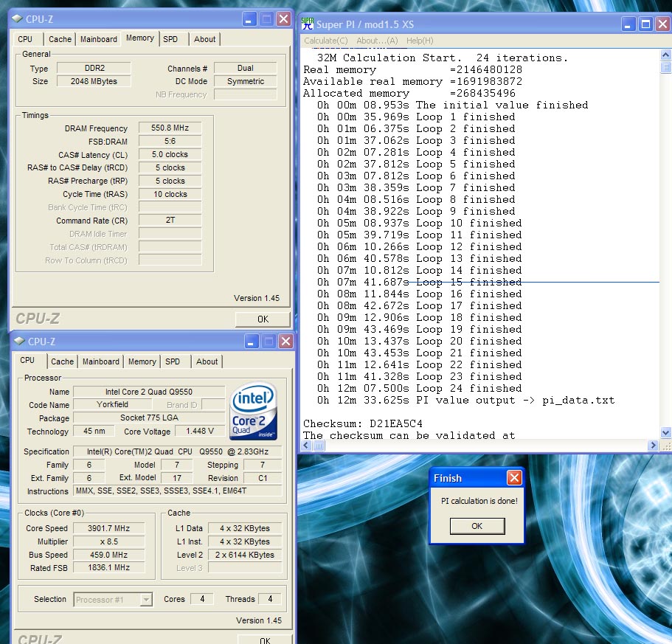Click Multiplier value x 8.5
The height and width of the screenshot is (644, 672).
tap(109, 541)
